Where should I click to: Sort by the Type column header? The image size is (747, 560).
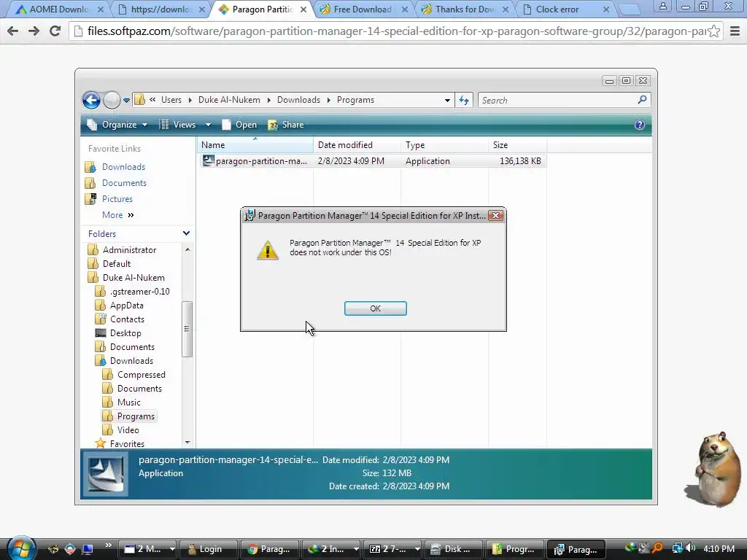[x=444, y=145]
